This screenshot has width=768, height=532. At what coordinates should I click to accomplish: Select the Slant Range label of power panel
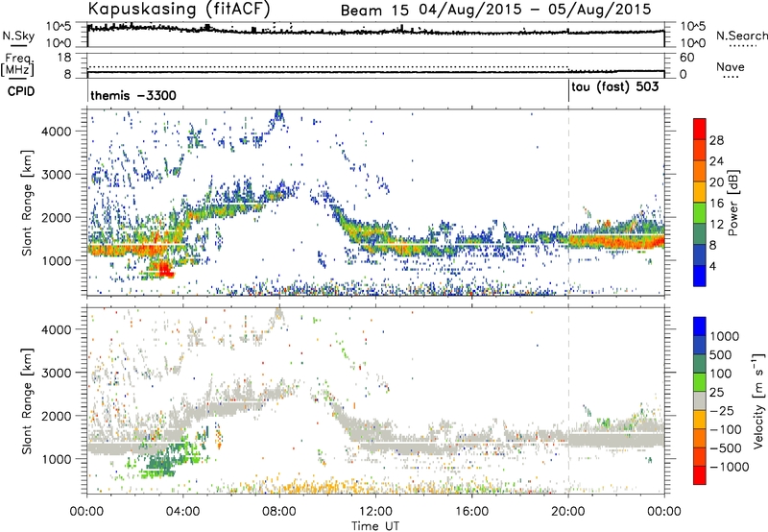pyautogui.click(x=27, y=203)
